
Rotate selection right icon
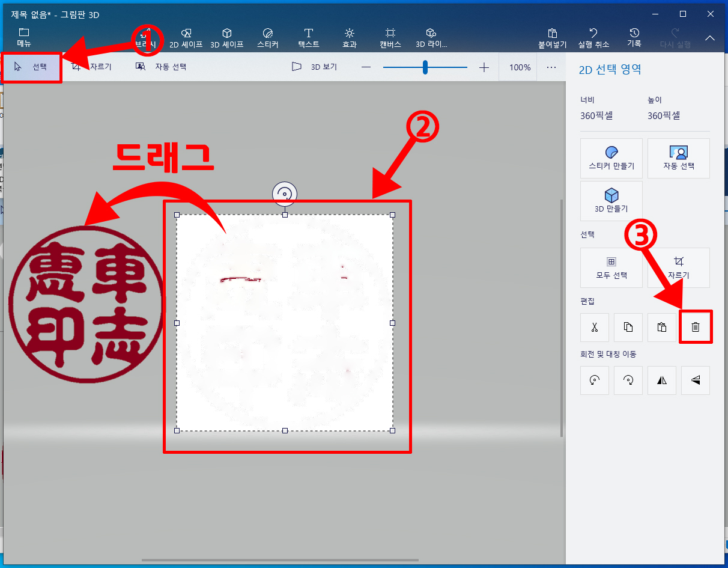628,380
